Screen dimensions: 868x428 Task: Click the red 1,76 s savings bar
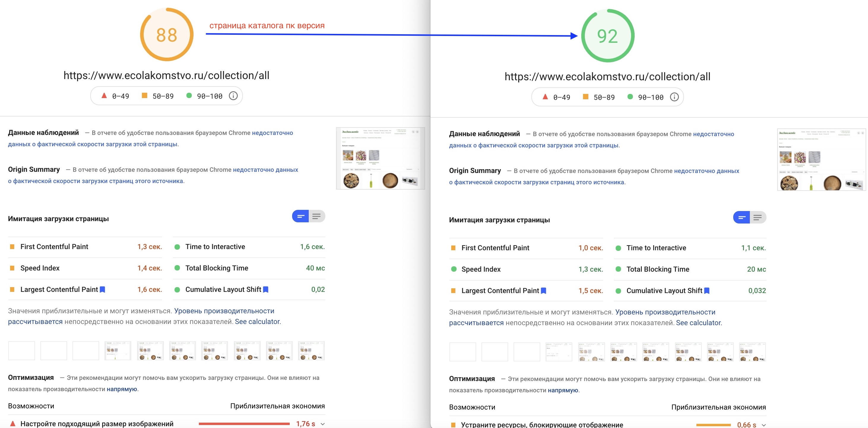(244, 424)
